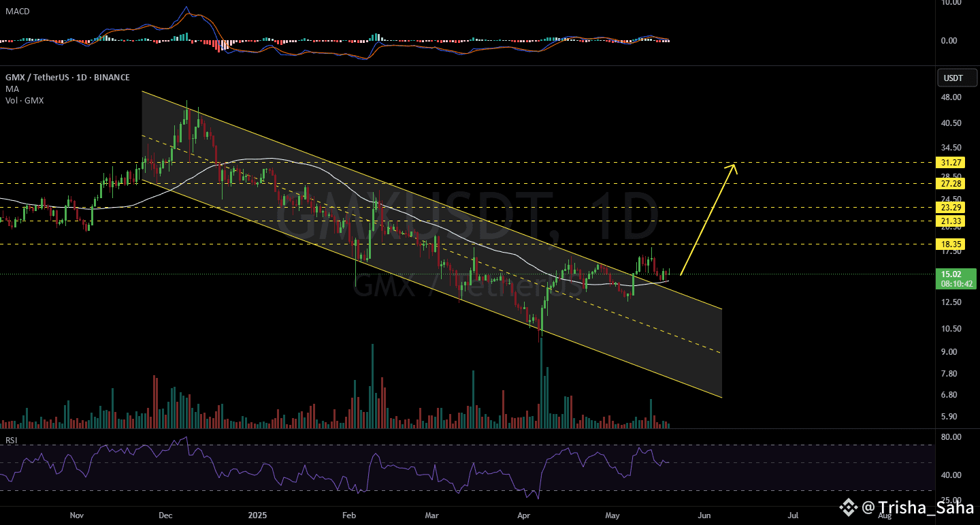Select the yellow 21.33 price level label

click(x=950, y=221)
